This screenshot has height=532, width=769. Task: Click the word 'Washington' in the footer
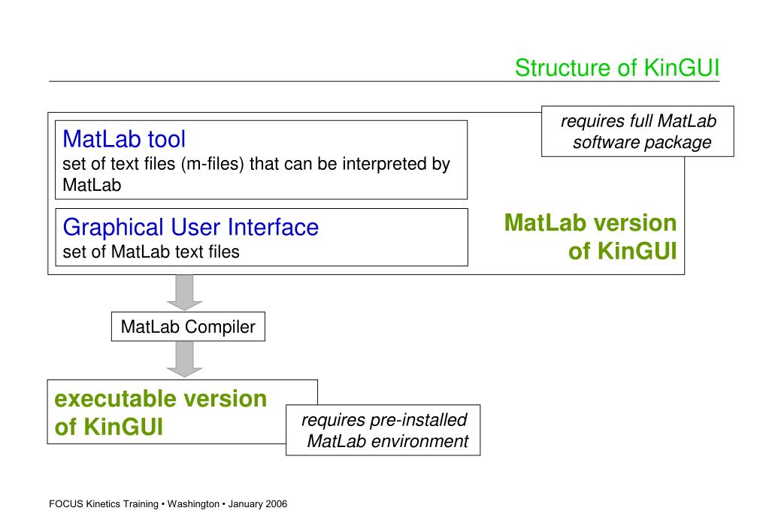point(193,504)
